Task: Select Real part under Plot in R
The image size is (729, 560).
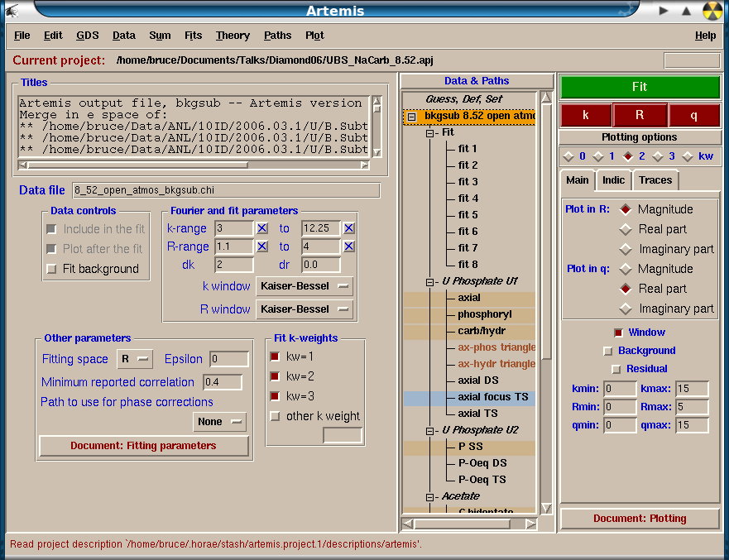Action: [626, 229]
